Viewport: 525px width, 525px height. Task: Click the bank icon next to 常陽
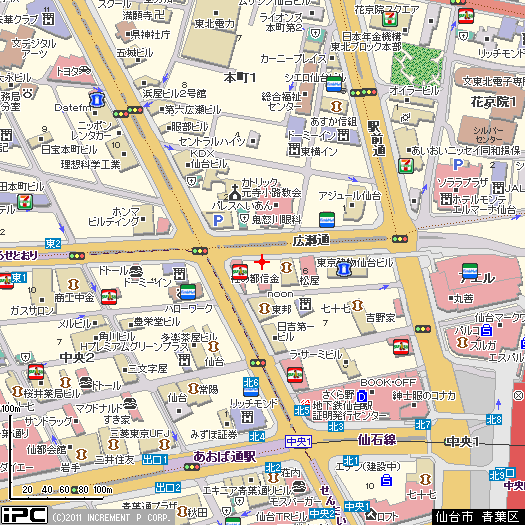click(x=193, y=388)
